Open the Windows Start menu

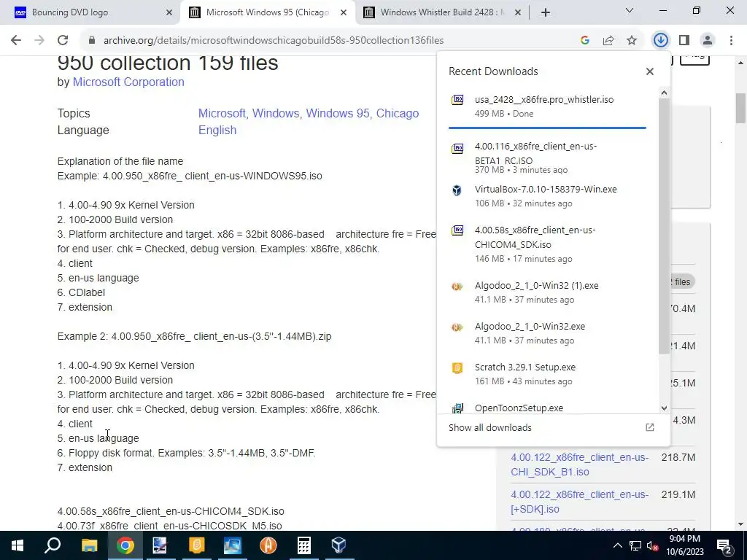[x=18, y=545]
